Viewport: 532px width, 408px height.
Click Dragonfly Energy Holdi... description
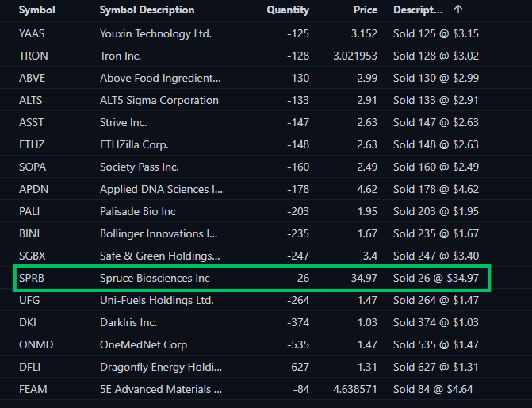click(x=161, y=367)
